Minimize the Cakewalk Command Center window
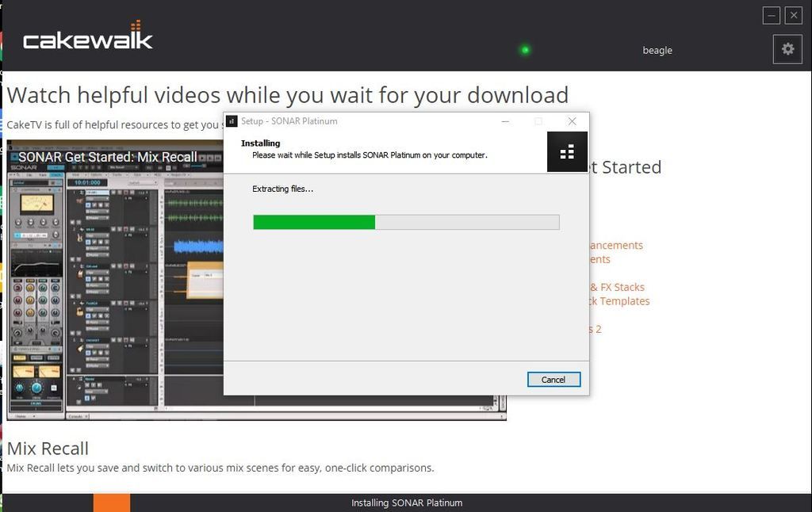Viewport: 812px width, 512px height. tap(771, 15)
